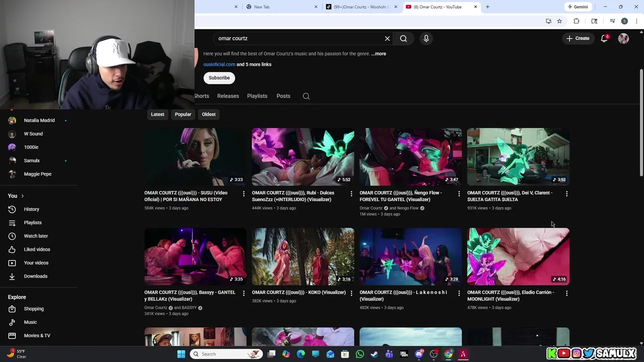Screen dimensions: 644x362
Task: Open Chrome three-dot menu
Action: (636, 21)
